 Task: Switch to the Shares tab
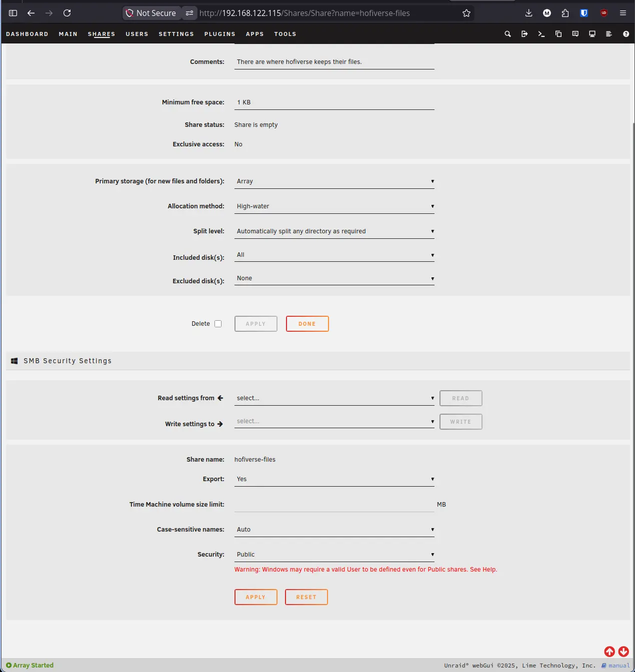click(101, 34)
